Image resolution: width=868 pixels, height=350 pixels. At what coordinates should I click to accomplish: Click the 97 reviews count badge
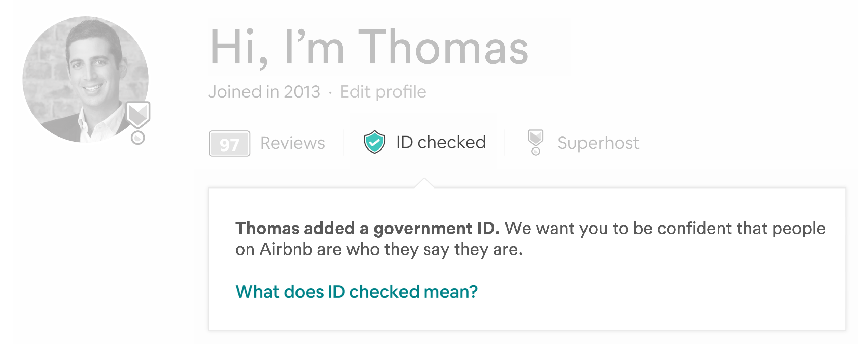click(x=229, y=144)
